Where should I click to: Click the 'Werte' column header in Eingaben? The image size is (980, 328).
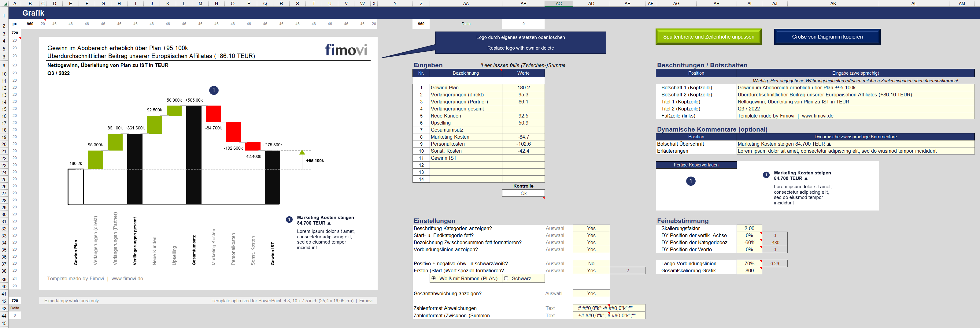point(523,73)
